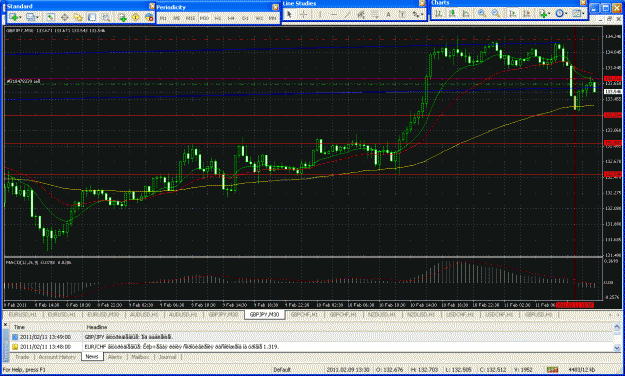Click the red date marker on time axis

[x=574, y=305]
